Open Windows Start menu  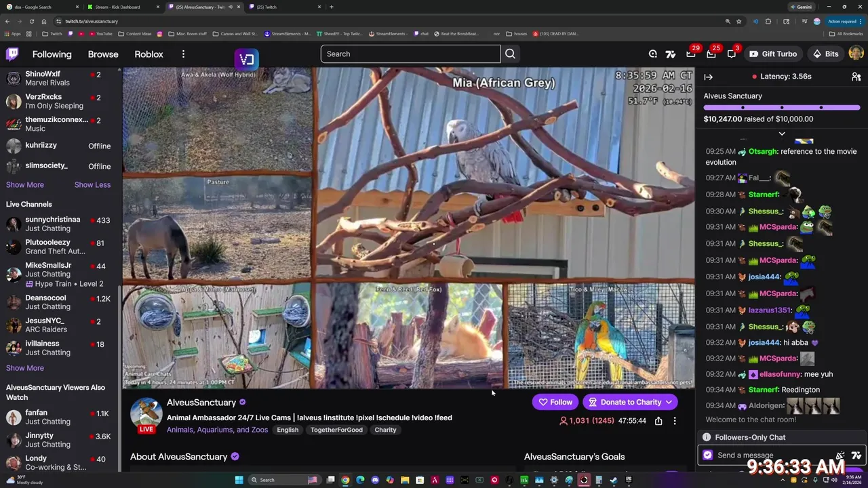point(239,480)
